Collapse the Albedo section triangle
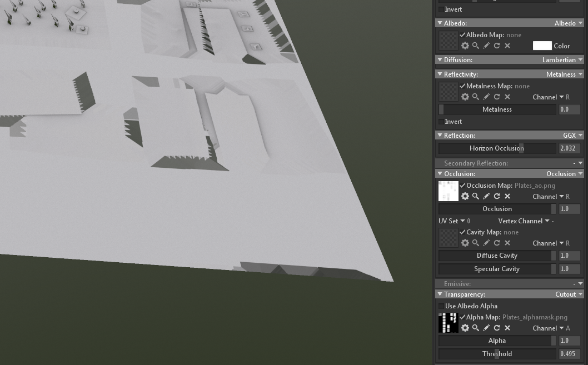 pos(440,23)
